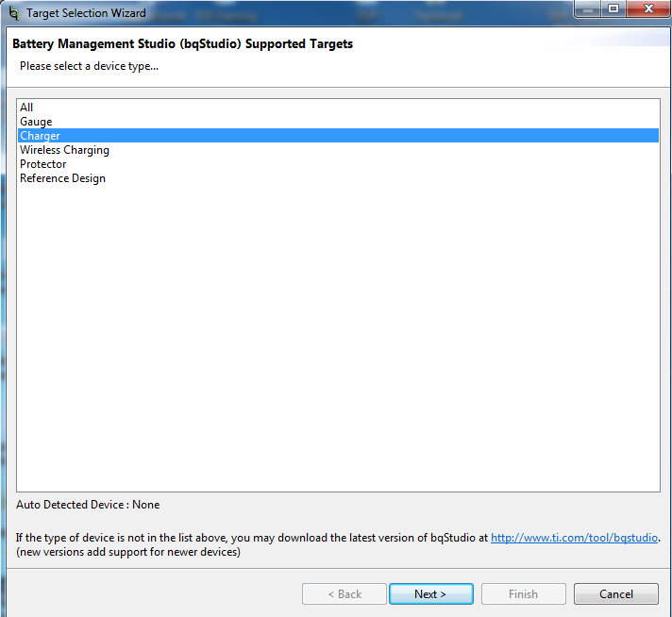Image resolution: width=672 pixels, height=617 pixels.
Task: Select Gauge in the device list
Action: pos(338,122)
